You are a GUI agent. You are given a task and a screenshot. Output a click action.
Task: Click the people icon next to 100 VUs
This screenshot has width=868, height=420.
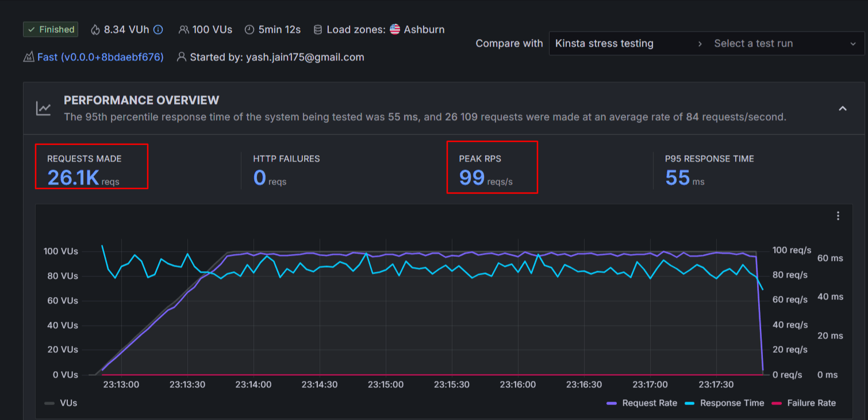pyautogui.click(x=183, y=30)
